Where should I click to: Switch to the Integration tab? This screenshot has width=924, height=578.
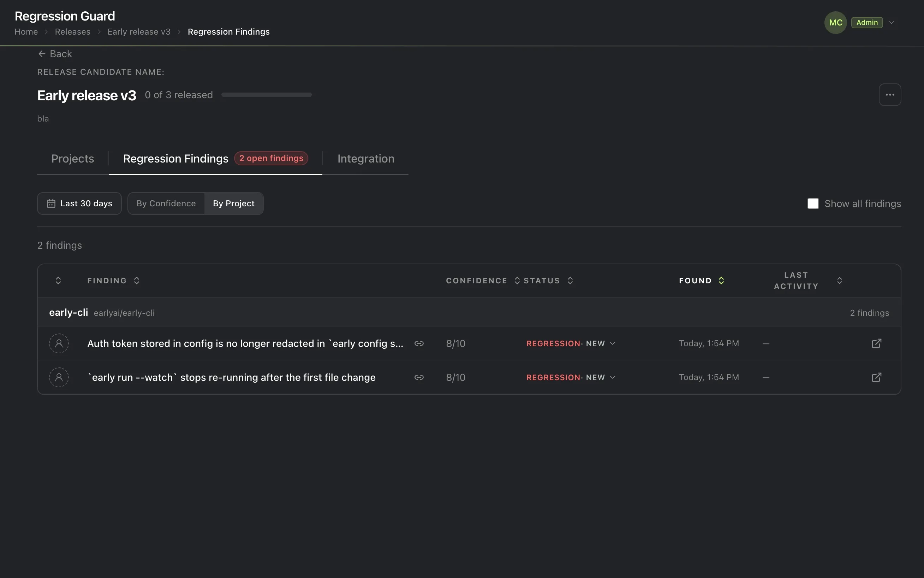(x=365, y=159)
